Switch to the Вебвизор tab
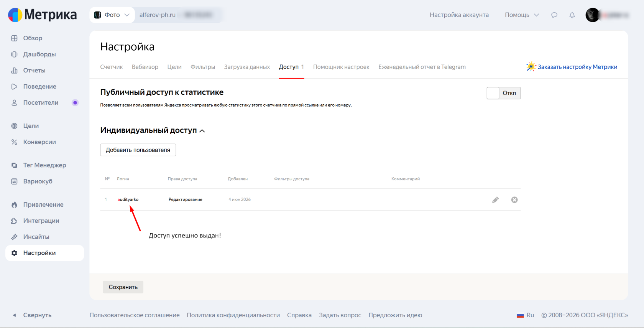This screenshot has height=328, width=644. point(145,67)
